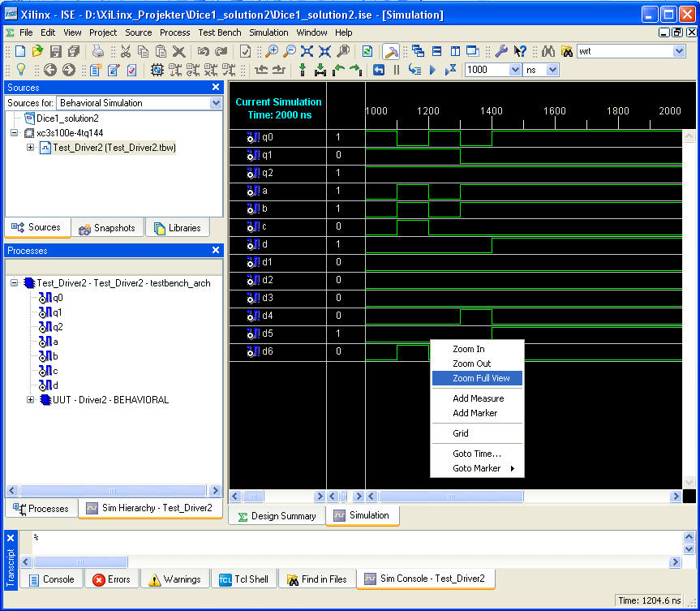Open the Warnings transcript tab

pos(174,579)
